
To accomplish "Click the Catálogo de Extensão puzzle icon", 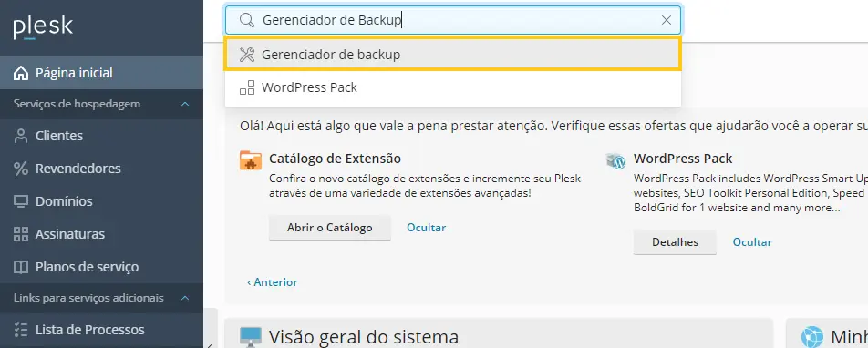I will click(x=251, y=160).
